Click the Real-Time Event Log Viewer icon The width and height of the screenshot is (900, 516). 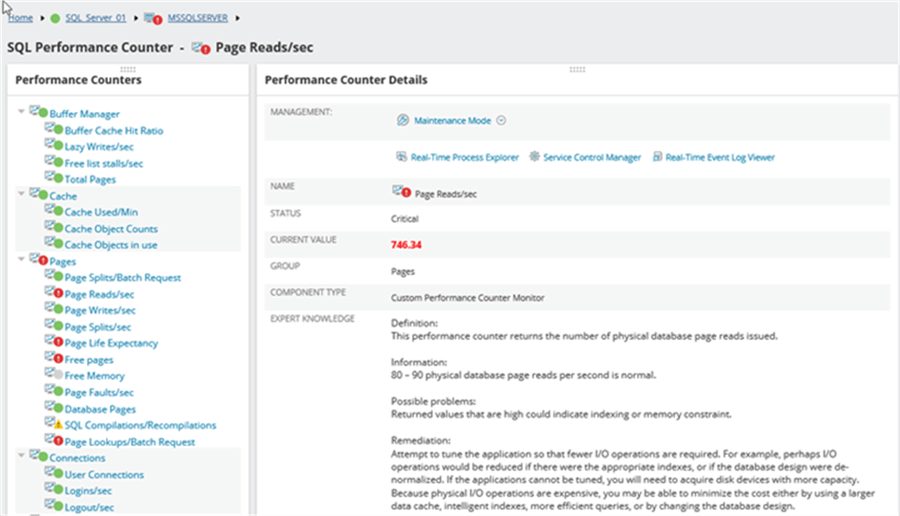pos(657,157)
